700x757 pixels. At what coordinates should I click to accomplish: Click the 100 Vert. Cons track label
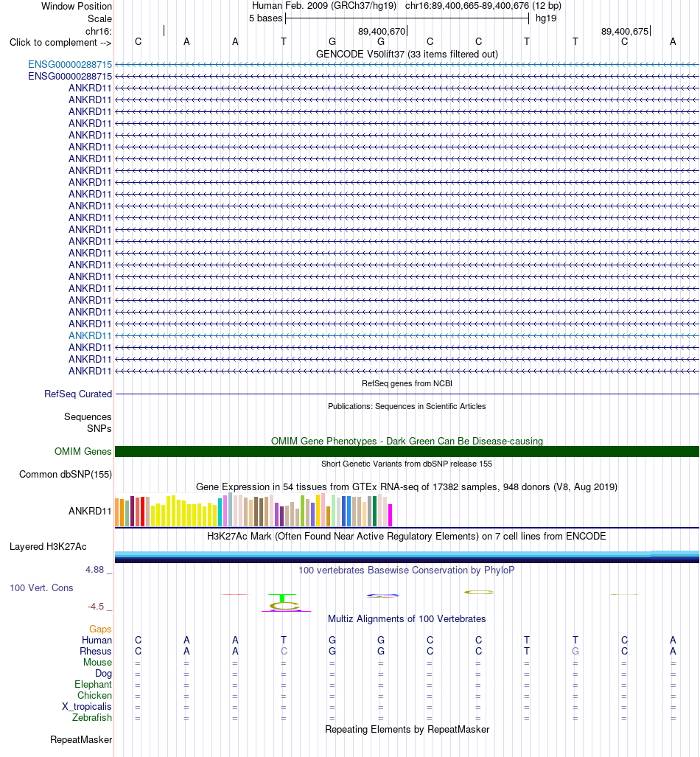[x=41, y=587]
